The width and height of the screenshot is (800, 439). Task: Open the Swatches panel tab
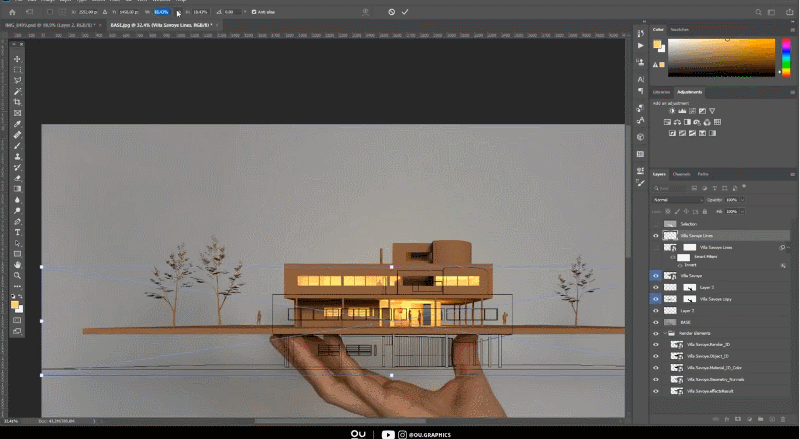[680, 30]
